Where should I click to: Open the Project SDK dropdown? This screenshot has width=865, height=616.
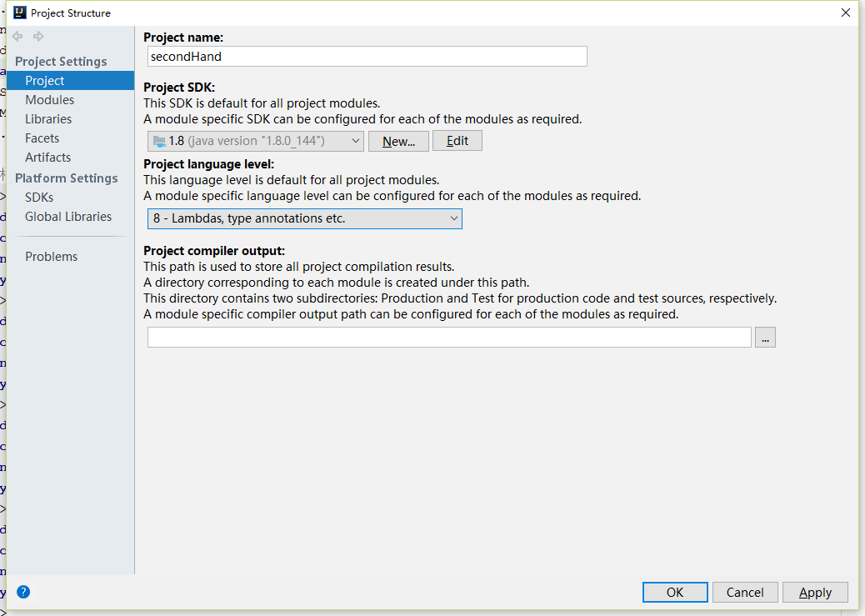click(x=256, y=141)
